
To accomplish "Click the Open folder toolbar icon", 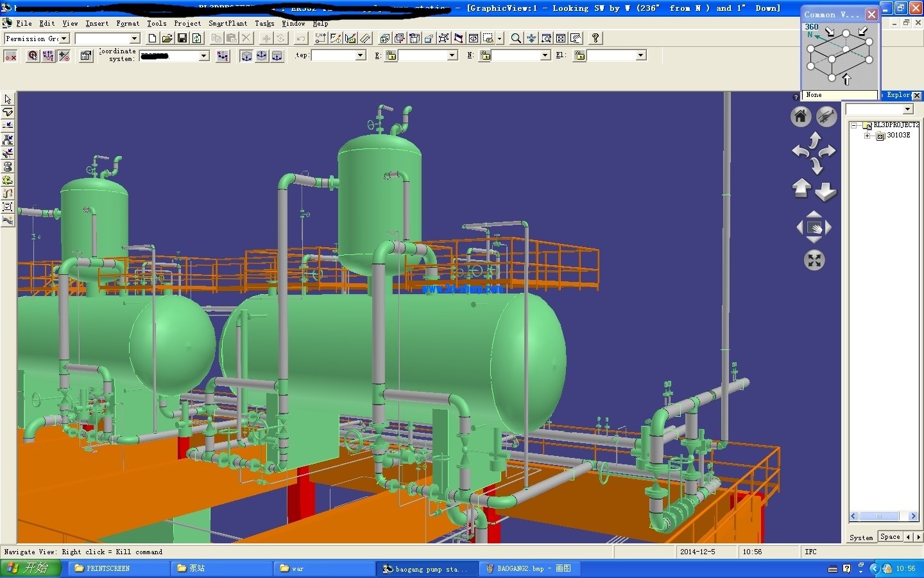I will pos(167,39).
